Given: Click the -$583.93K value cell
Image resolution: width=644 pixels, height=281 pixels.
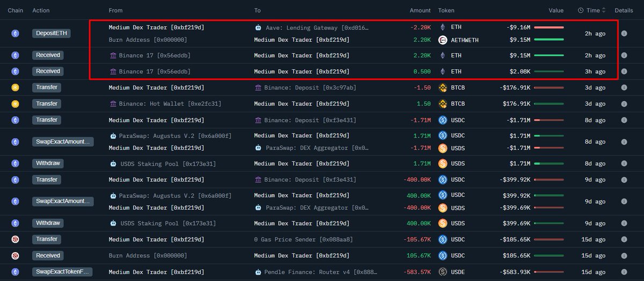Looking at the screenshot, I should pos(516,272).
